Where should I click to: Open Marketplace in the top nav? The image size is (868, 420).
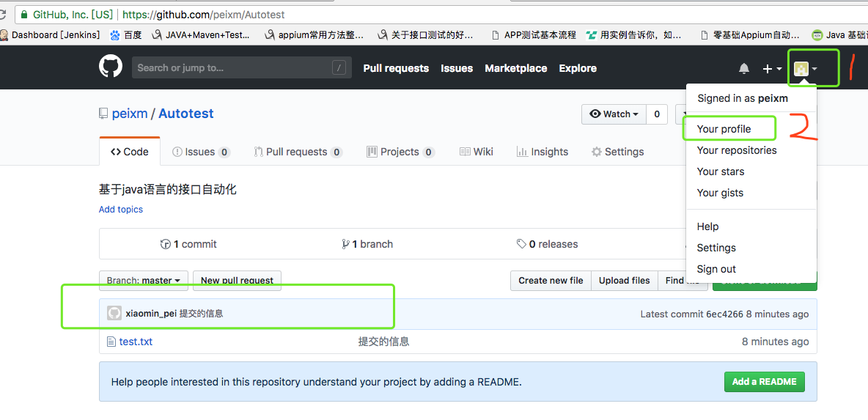pyautogui.click(x=516, y=68)
